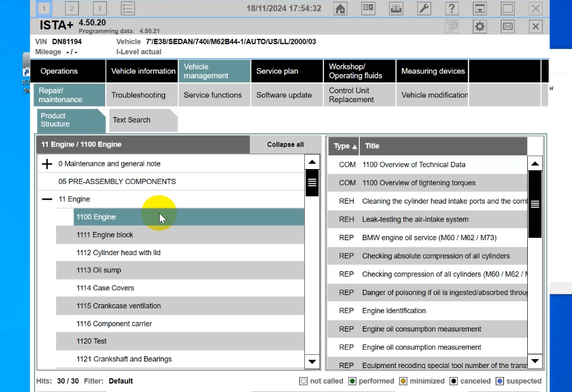
Task: Switch to the Software update submenu
Action: [x=287, y=95]
